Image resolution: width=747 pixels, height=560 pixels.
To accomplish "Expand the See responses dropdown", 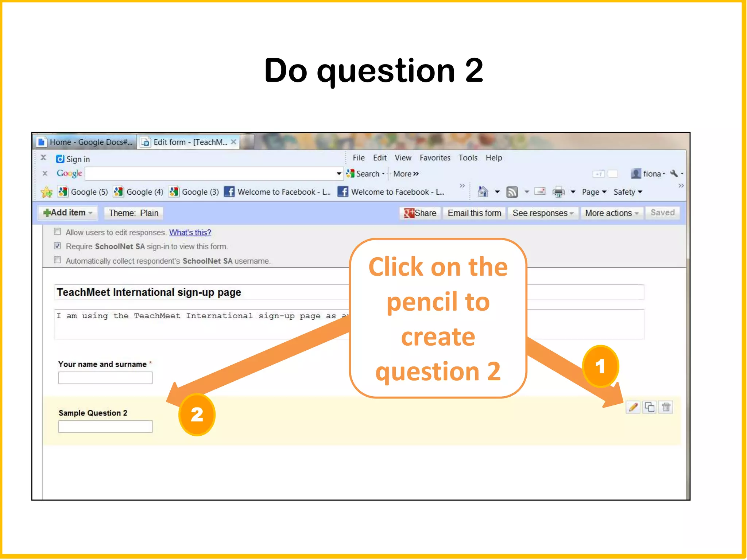I will point(543,213).
